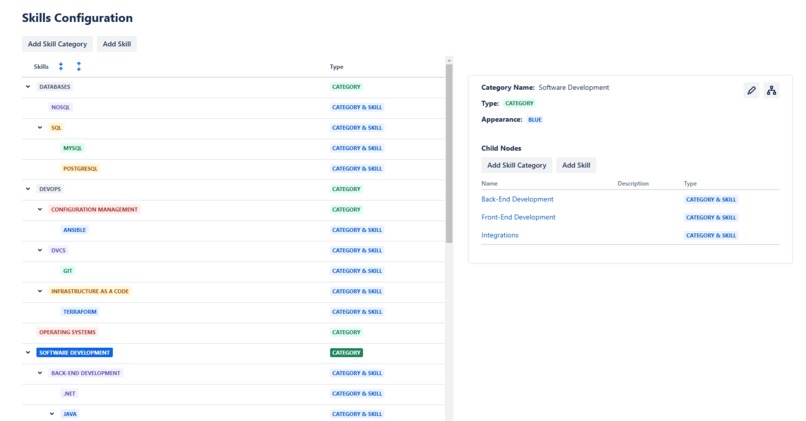Click the highlighted CATEGORY badge in Software Development row
This screenshot has height=421, width=806.
(346, 353)
